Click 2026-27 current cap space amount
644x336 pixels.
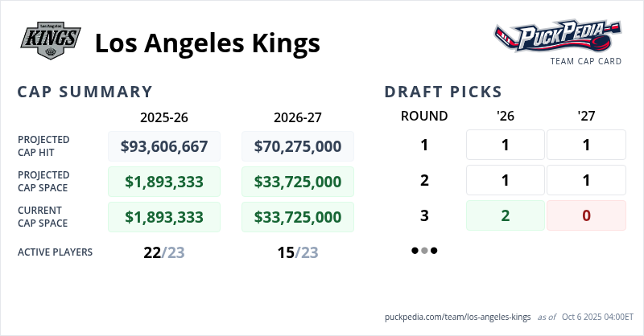pyautogui.click(x=298, y=217)
